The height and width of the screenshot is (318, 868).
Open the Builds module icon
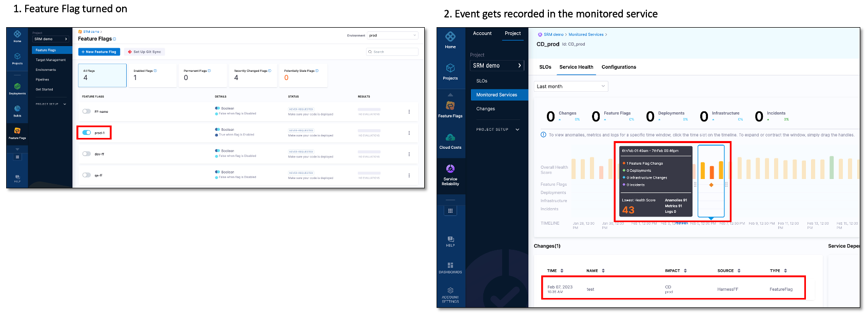tap(17, 109)
